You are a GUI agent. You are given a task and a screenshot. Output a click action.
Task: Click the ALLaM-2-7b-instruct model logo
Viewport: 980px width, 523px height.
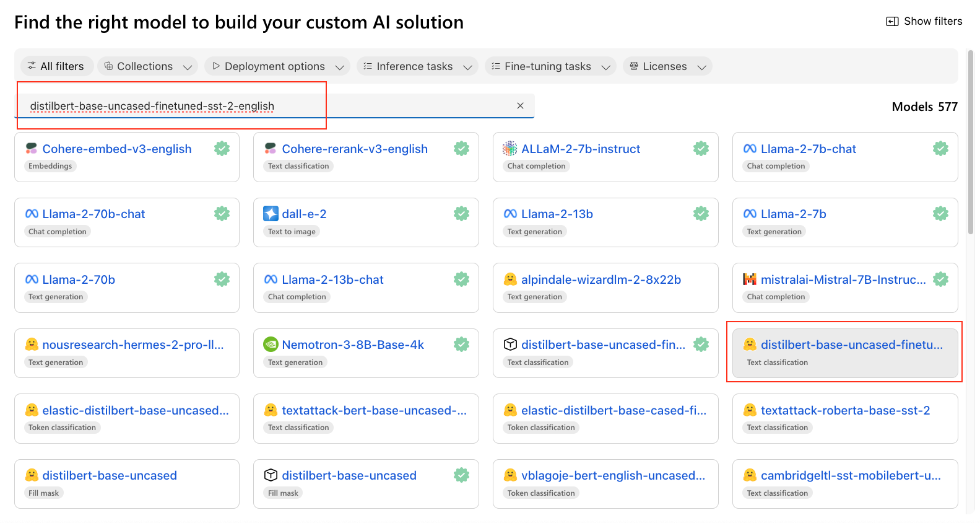point(510,149)
